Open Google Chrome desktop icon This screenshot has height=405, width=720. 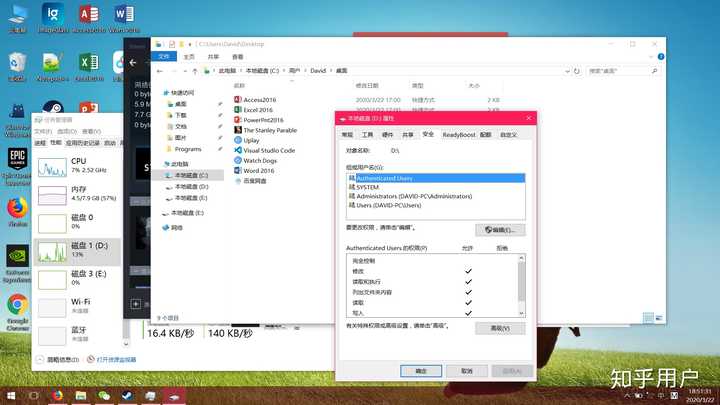click(x=17, y=311)
